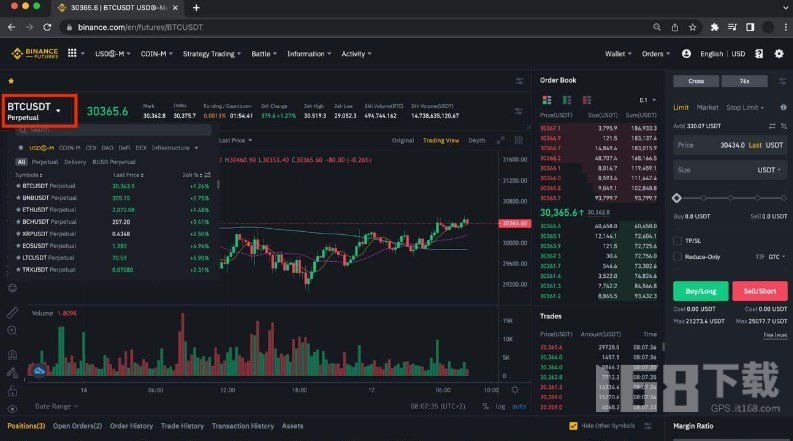Viewport: 793px width, 441px height.
Task: Toggle auto scale on chart
Action: [519, 407]
